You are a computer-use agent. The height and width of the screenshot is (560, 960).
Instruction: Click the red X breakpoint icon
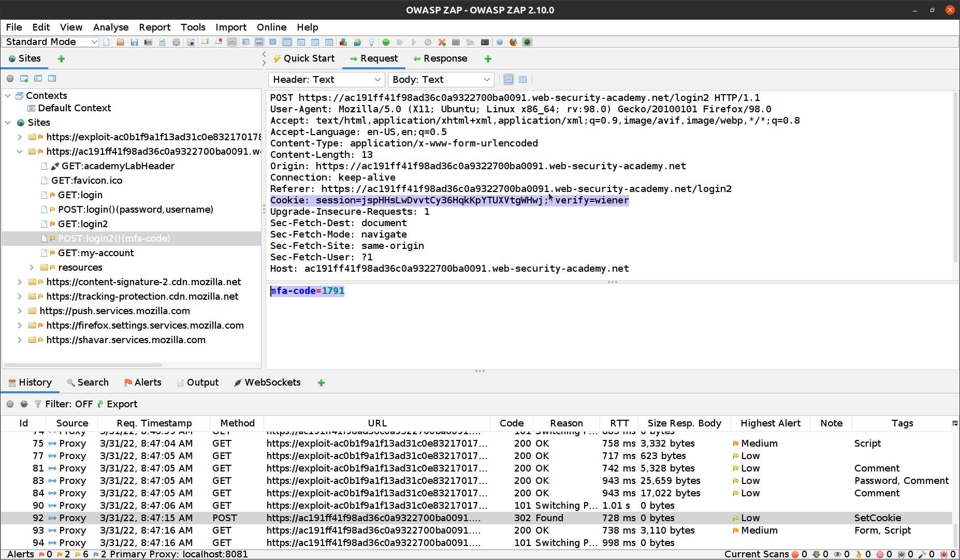(442, 42)
